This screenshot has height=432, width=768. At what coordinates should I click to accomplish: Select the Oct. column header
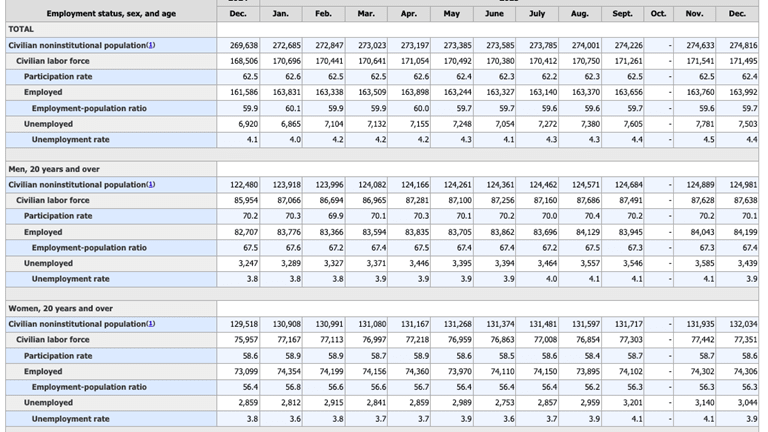point(658,14)
